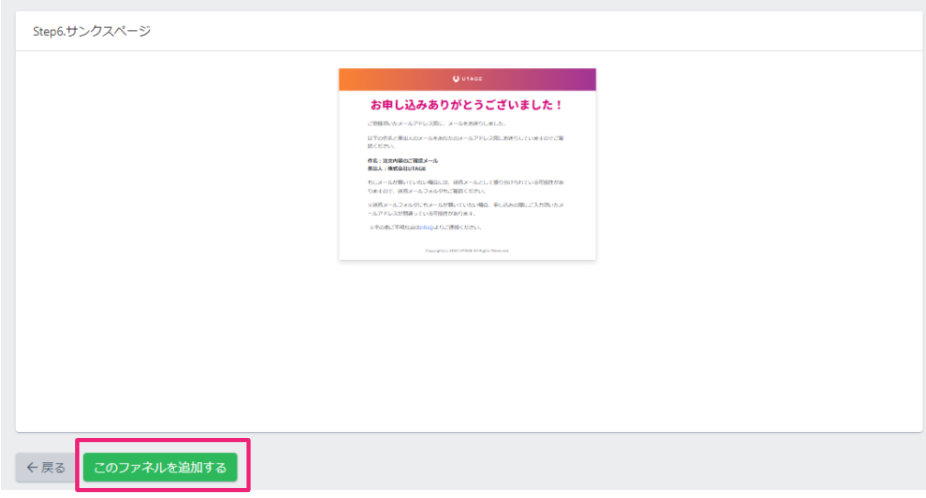926x498 pixels.
Task: Click the green このファネルを追加する button
Action: 160,467
